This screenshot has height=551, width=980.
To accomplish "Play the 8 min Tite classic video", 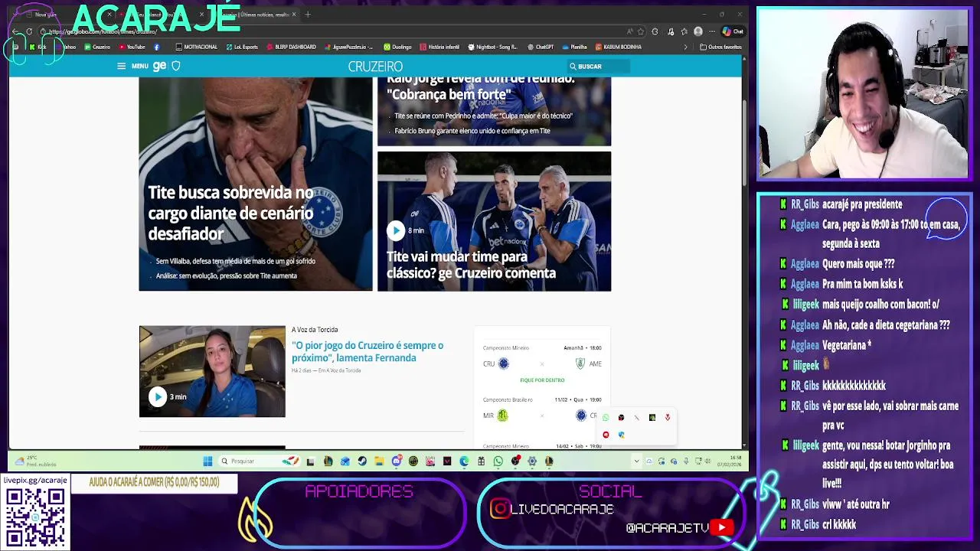I will 395,230.
